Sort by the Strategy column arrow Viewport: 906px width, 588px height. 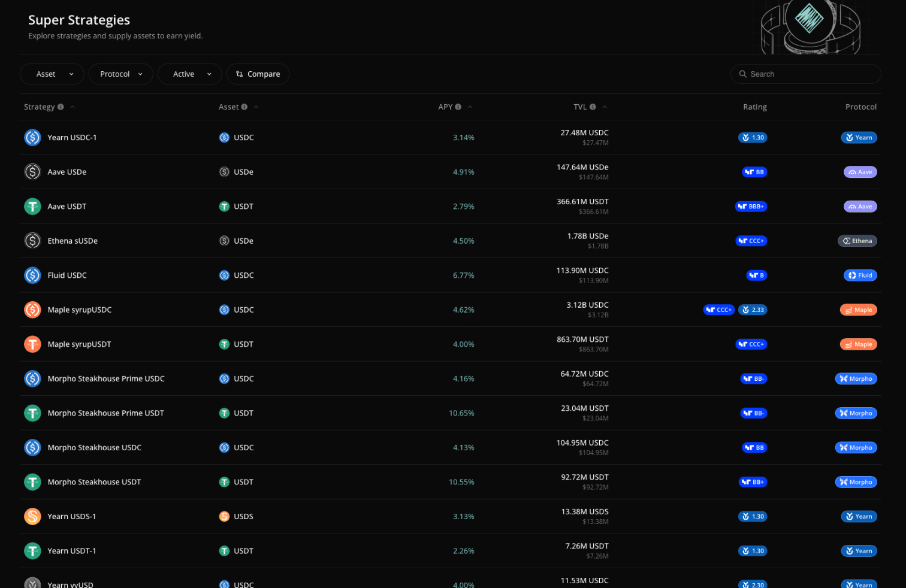click(x=73, y=107)
